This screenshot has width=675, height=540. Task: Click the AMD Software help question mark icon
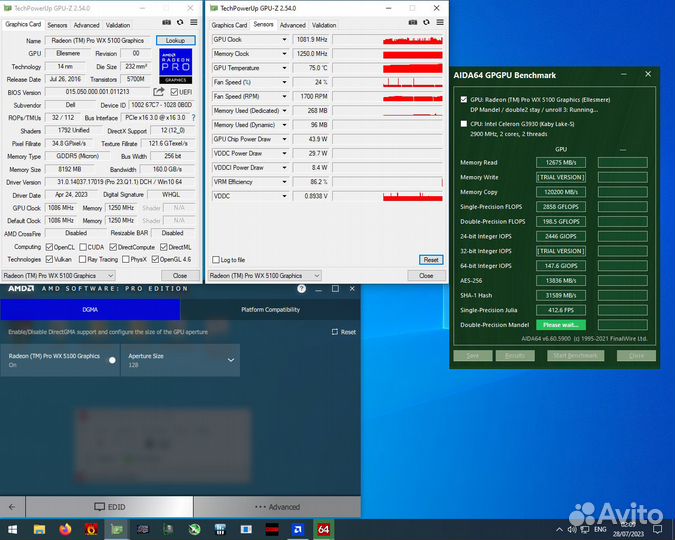301,289
